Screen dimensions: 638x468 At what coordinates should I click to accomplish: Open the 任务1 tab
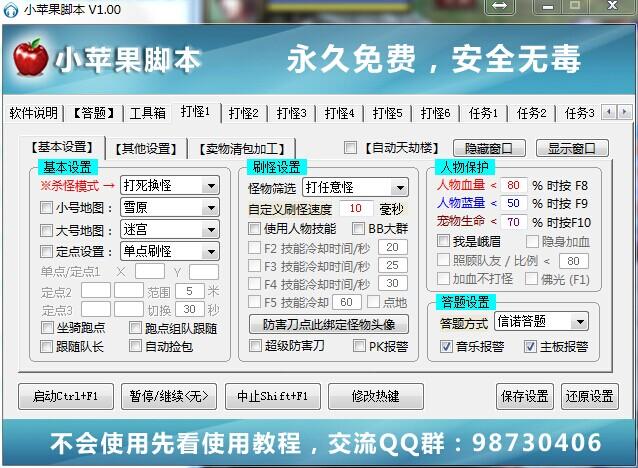[483, 113]
